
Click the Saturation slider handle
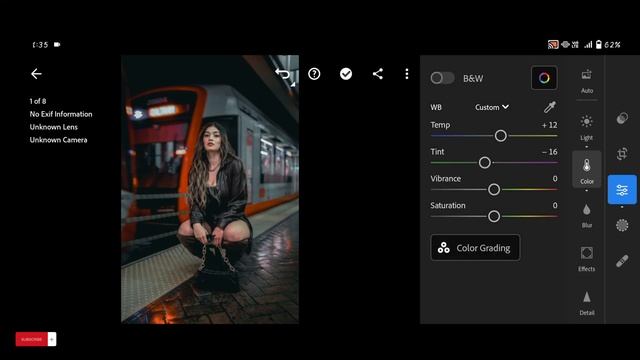coord(494,216)
